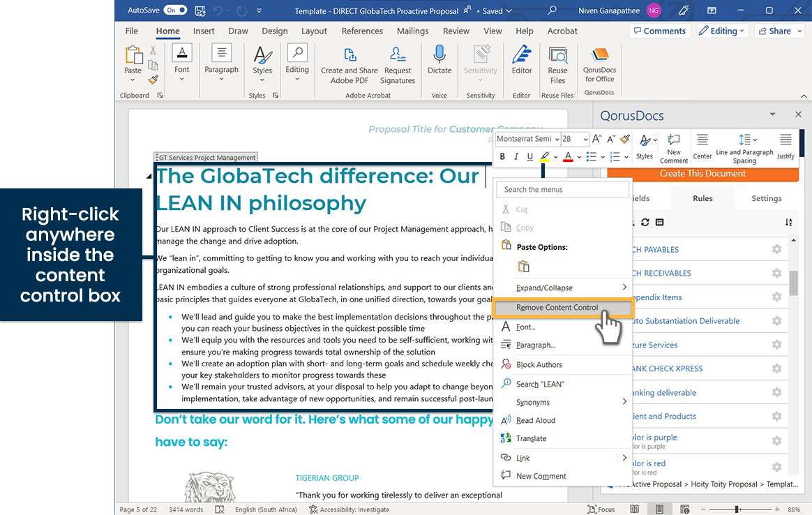This screenshot has height=515, width=812.
Task: Apply the red font color
Action: point(568,156)
